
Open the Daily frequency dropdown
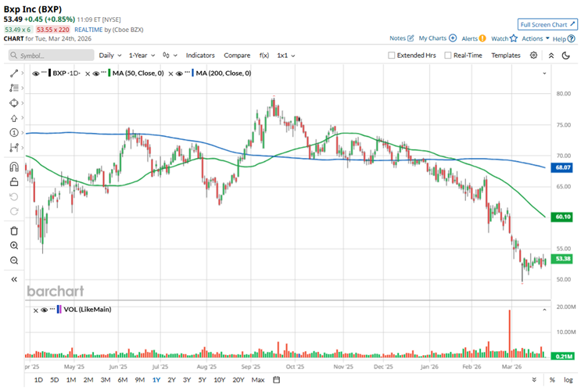click(x=110, y=56)
